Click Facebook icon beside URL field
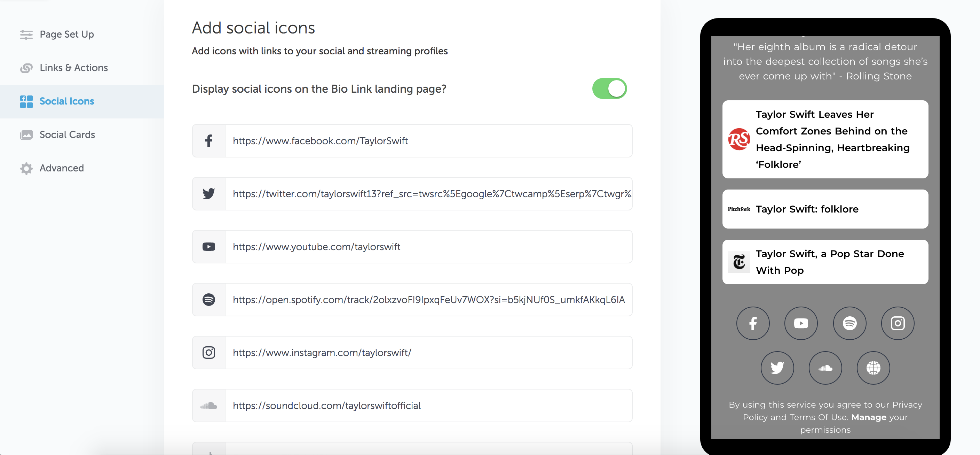Screen dimensions: 980x455 click(208, 141)
